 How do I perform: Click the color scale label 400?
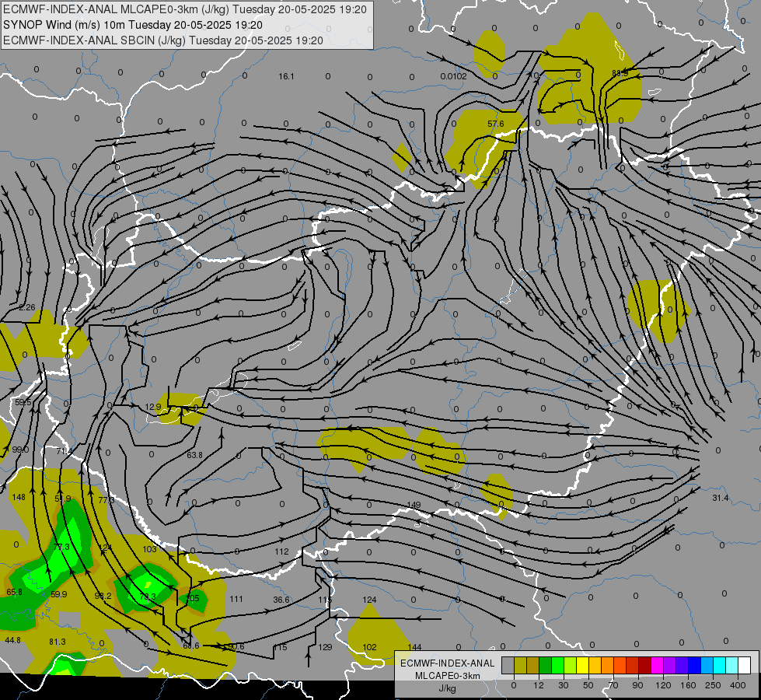click(x=738, y=685)
